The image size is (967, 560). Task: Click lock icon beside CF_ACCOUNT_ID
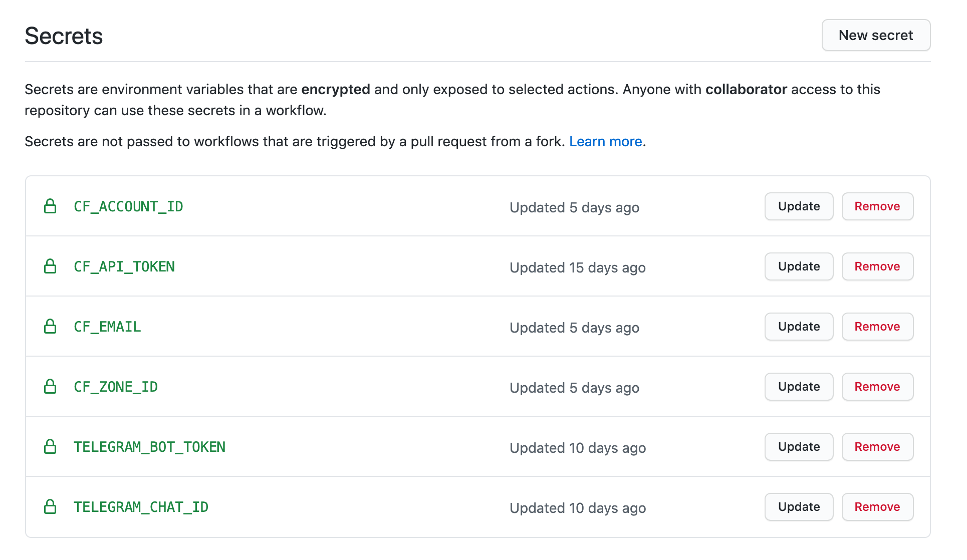tap(50, 206)
